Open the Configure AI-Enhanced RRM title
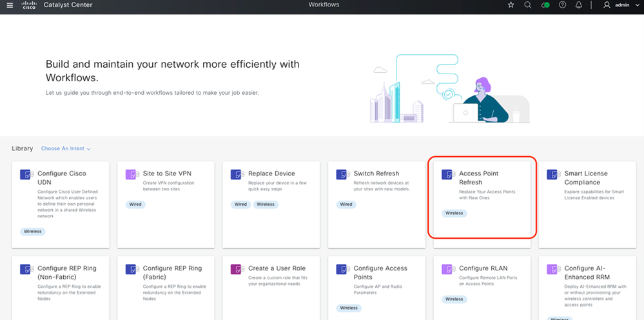The width and height of the screenshot is (644, 320). [x=588, y=273]
